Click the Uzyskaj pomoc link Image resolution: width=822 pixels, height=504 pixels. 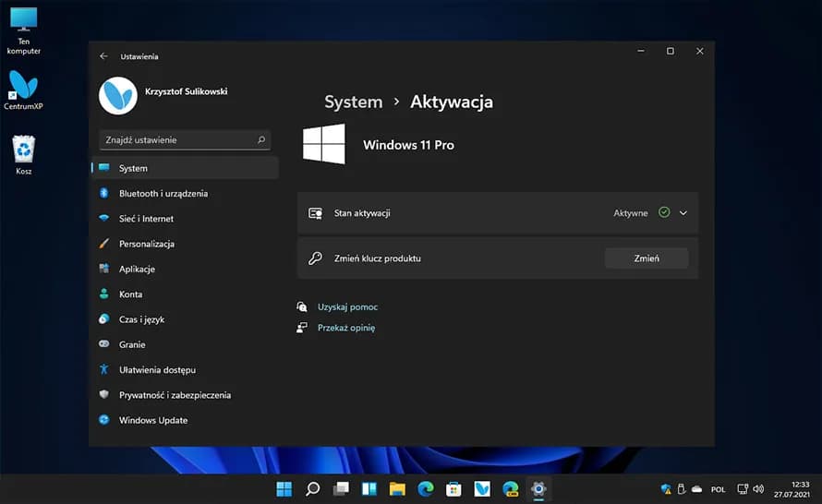[x=347, y=306]
